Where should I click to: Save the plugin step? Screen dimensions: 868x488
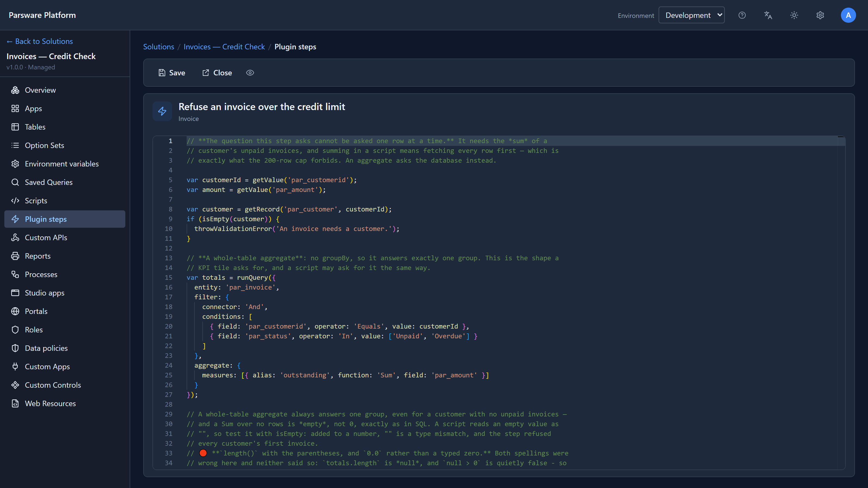point(172,73)
